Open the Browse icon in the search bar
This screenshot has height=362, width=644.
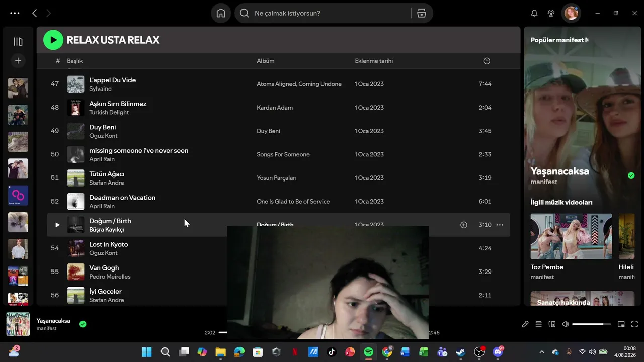[422, 13]
